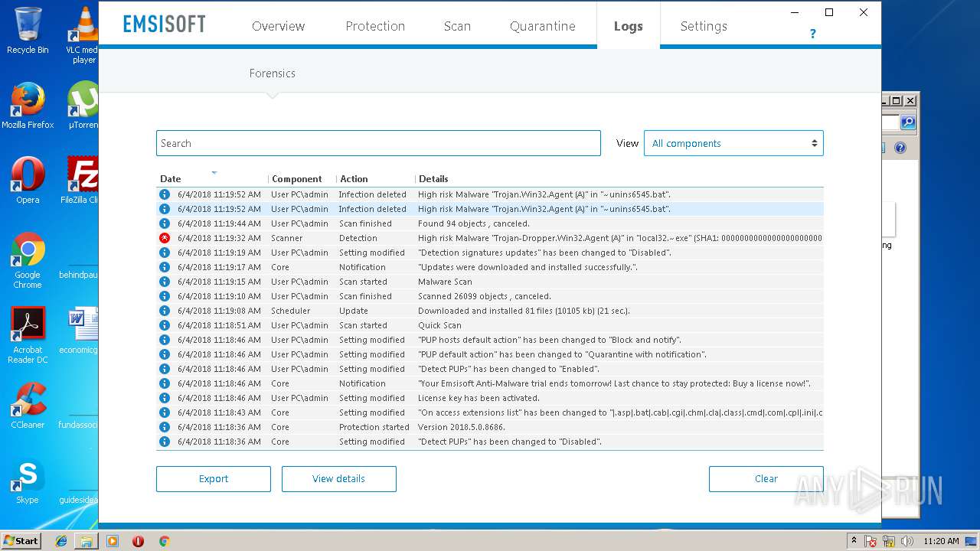The image size is (980, 551).
Task: Clear the forensics log
Action: click(x=766, y=479)
